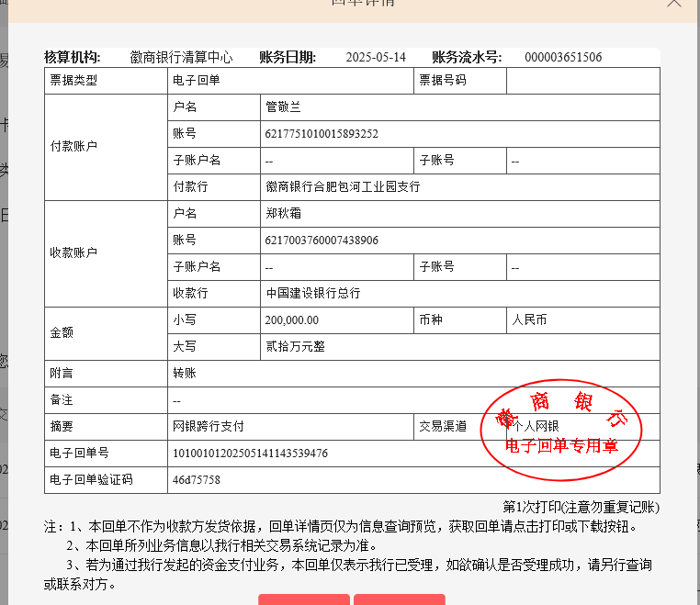Close the receipt details dialog
This screenshot has height=605, width=700.
[x=675, y=4]
